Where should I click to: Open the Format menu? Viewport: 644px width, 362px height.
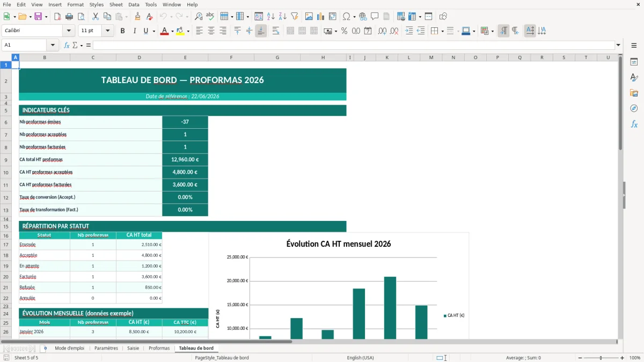pos(75,4)
